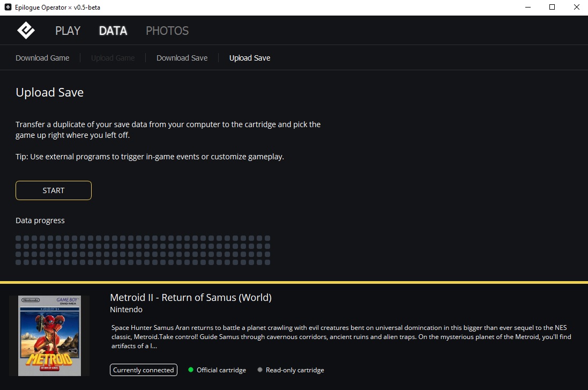
Task: Click the Space Hunter Samus game description
Action: (341, 336)
